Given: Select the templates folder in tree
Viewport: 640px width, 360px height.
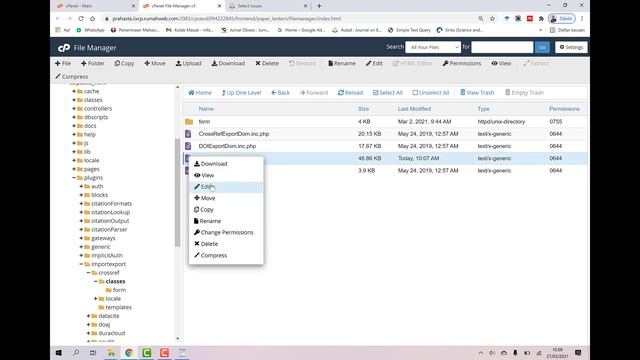Looking at the screenshot, I should pos(118,307).
